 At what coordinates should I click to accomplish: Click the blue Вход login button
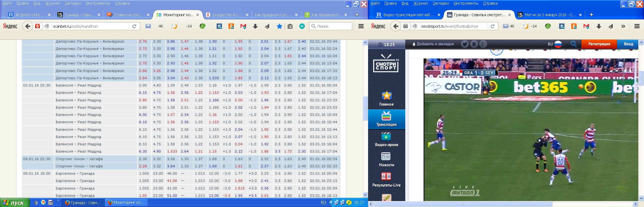tap(628, 44)
